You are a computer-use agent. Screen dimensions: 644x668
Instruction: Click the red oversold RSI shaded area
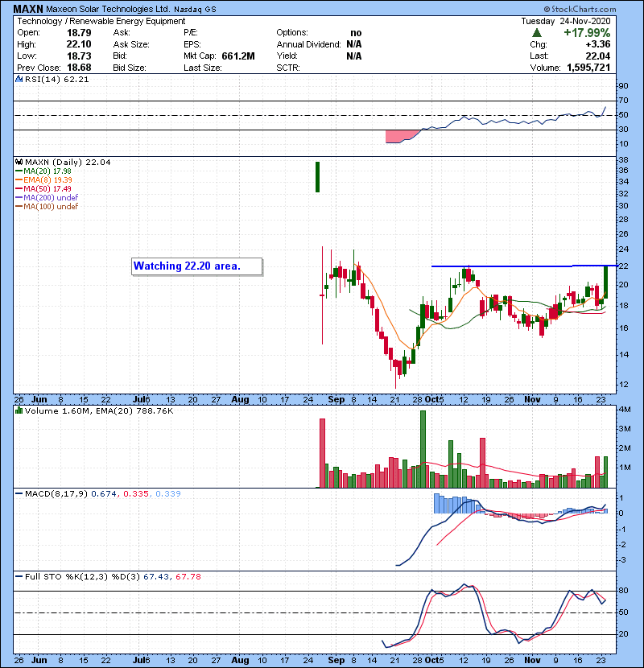click(401, 136)
